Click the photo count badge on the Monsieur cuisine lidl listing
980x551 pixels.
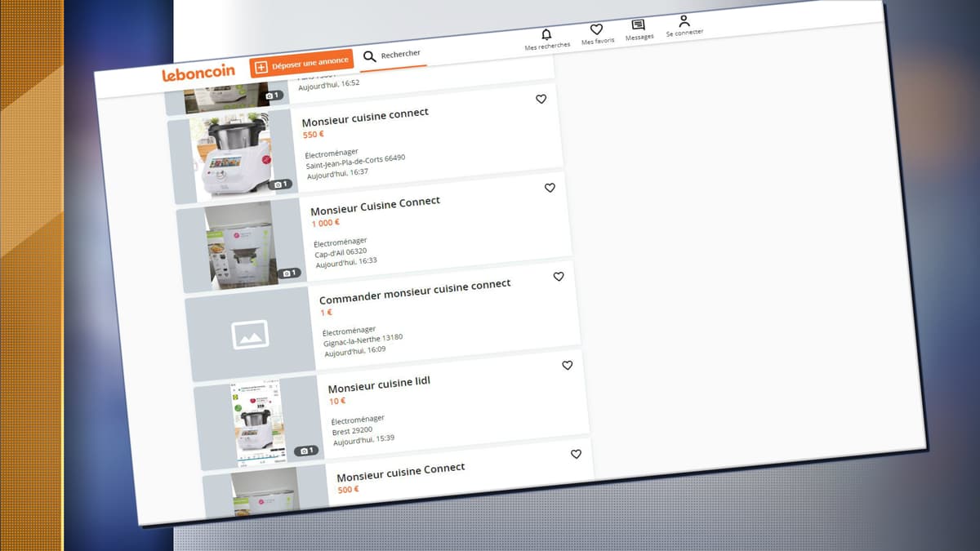[306, 451]
